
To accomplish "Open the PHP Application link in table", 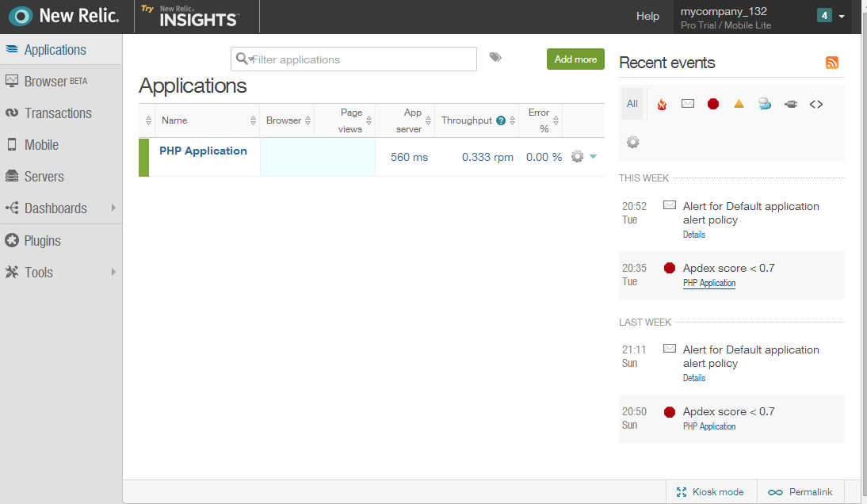I will point(203,151).
